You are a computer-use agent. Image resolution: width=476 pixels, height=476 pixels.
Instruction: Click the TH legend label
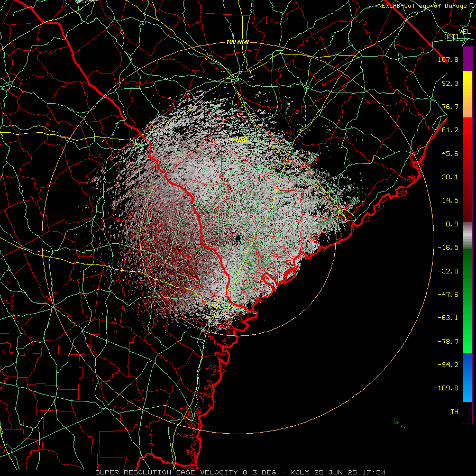click(454, 412)
